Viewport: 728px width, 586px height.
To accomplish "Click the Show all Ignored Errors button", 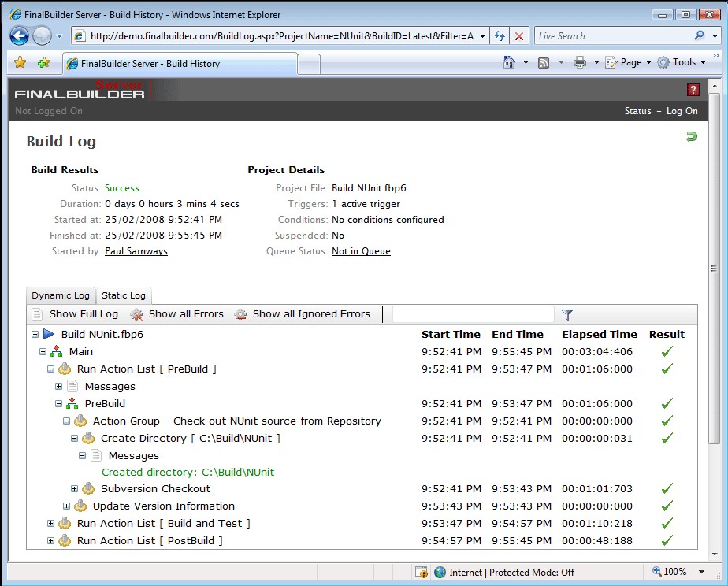I will click(303, 314).
